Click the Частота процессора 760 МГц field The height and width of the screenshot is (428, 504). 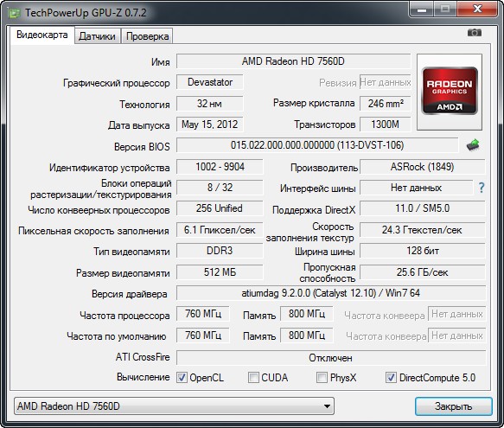click(x=203, y=314)
